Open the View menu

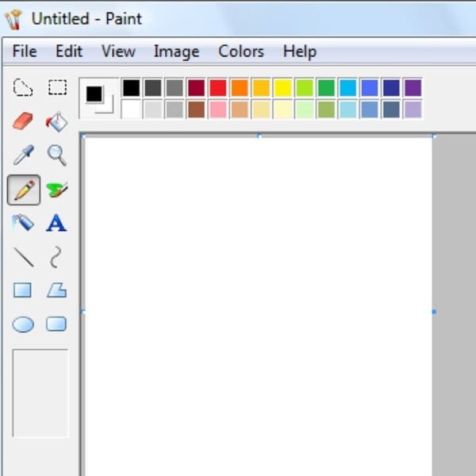click(x=118, y=51)
